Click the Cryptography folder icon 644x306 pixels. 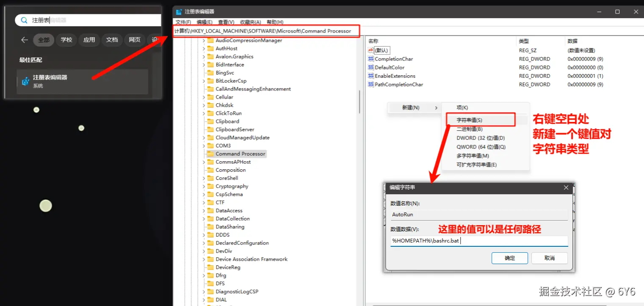click(x=210, y=186)
